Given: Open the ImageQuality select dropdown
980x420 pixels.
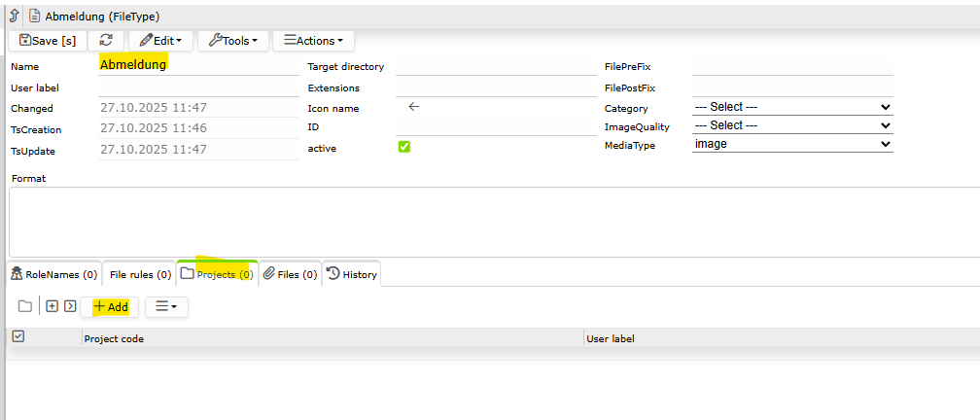Looking at the screenshot, I should pyautogui.click(x=792, y=125).
